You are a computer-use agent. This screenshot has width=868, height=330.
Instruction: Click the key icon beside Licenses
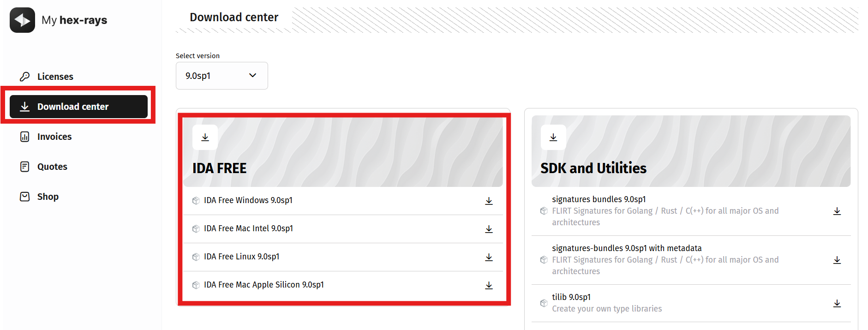click(x=25, y=77)
